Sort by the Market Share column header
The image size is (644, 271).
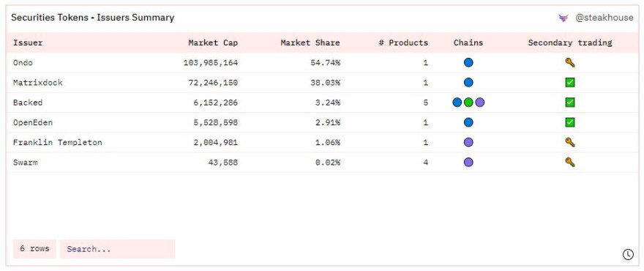tap(310, 42)
